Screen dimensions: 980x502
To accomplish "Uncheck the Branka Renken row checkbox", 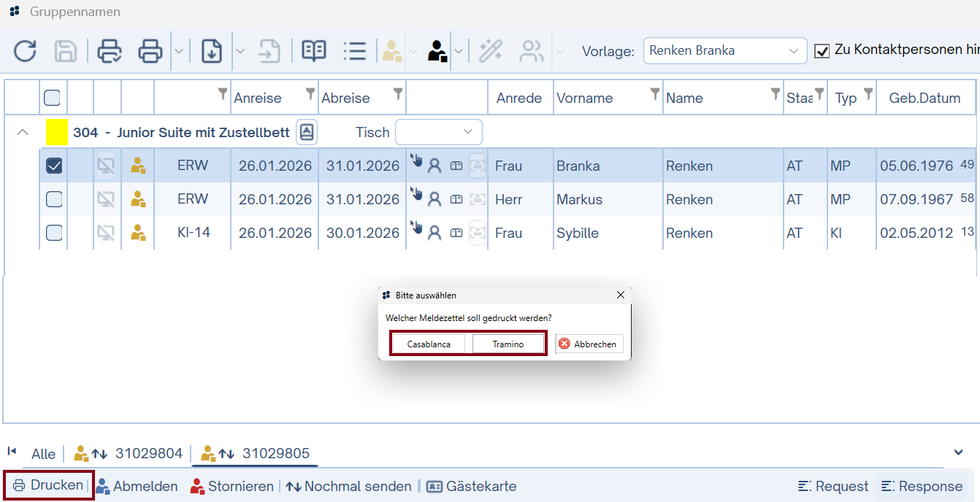I will 54,166.
